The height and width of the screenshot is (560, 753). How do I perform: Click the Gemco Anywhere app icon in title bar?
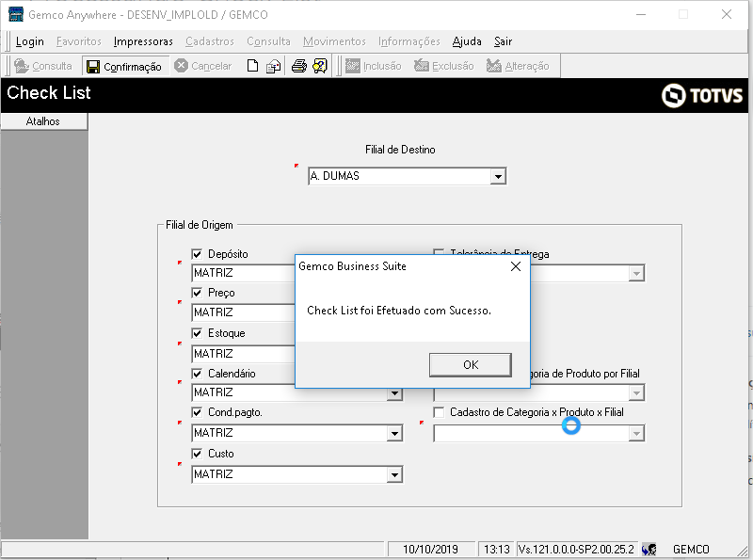click(x=16, y=14)
